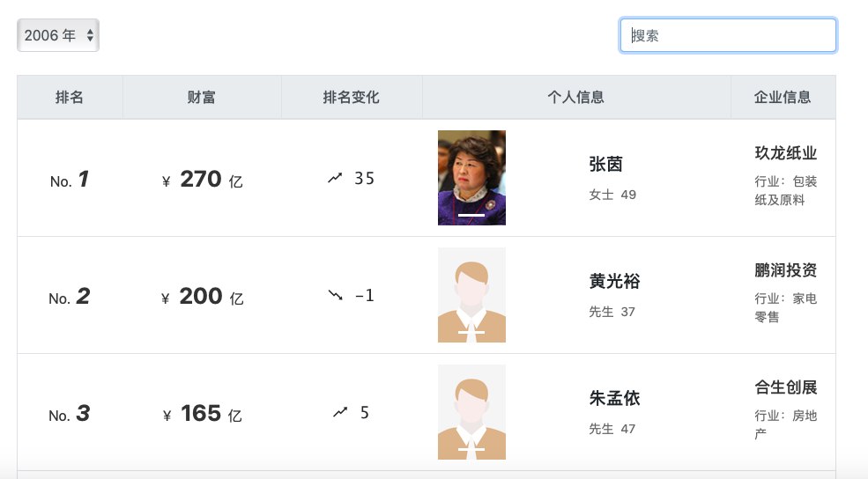
Task: Open the 2006 年 year dropdown
Action: [58, 35]
